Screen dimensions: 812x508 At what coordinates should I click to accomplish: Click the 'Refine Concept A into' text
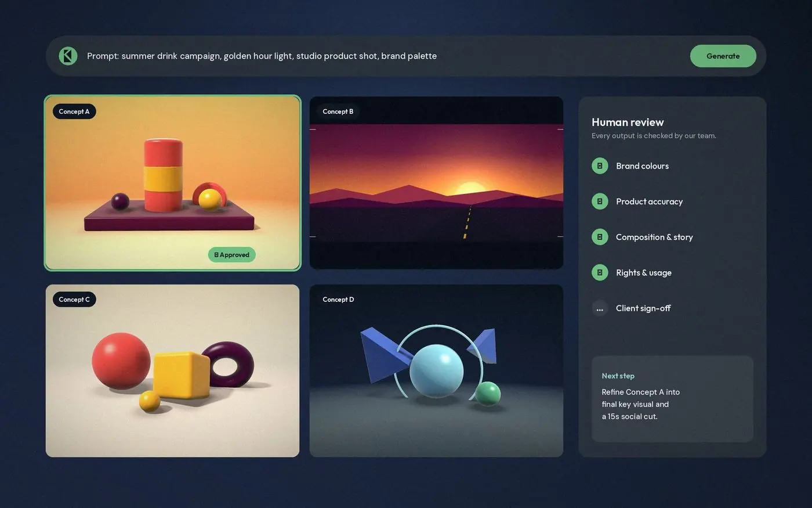(640, 392)
